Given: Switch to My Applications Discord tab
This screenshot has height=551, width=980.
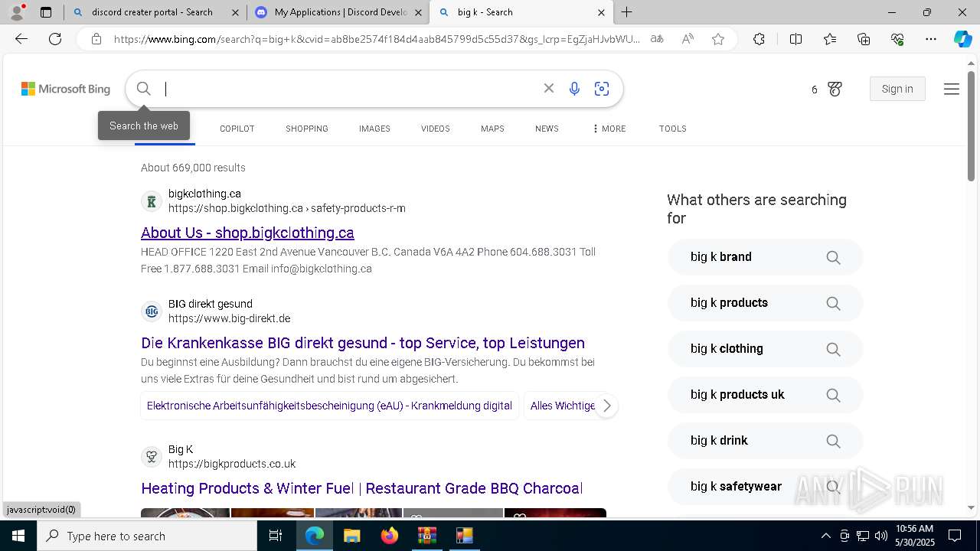Looking at the screenshot, I should click(338, 12).
